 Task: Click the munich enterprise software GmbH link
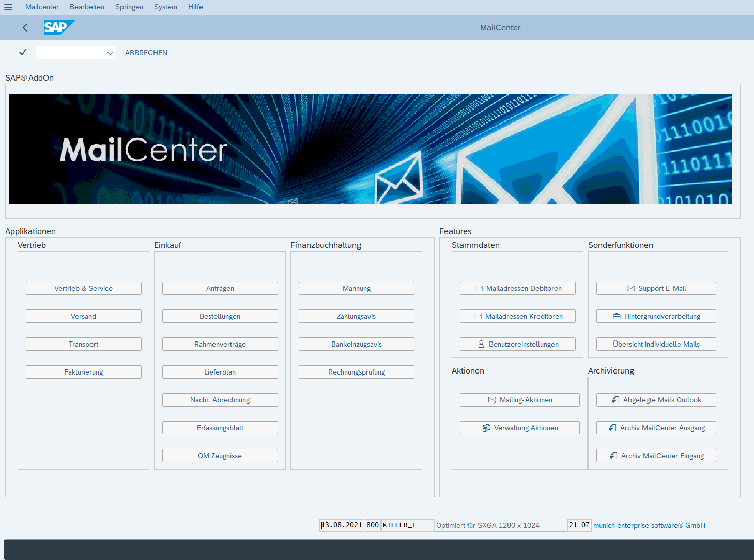(x=649, y=525)
